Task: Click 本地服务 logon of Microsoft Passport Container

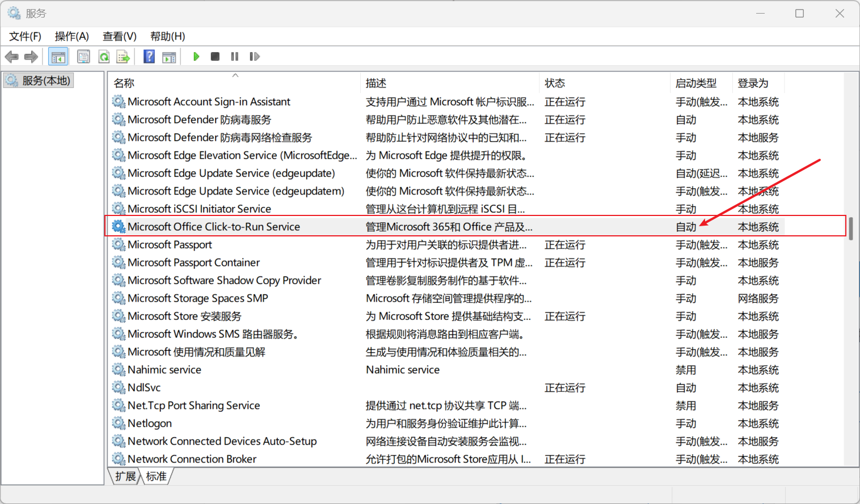Action: click(758, 262)
